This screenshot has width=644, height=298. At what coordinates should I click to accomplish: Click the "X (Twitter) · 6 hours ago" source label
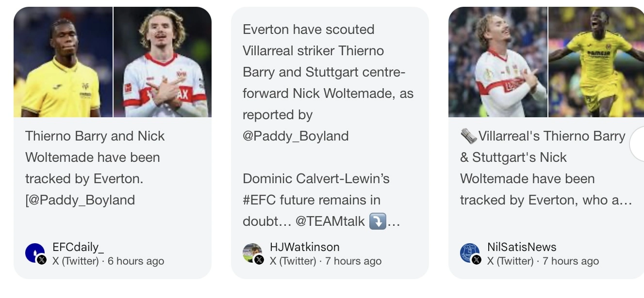(x=108, y=261)
